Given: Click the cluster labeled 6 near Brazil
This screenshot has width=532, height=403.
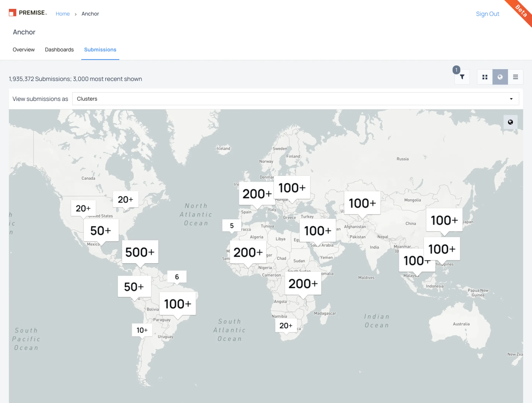Looking at the screenshot, I should [177, 277].
